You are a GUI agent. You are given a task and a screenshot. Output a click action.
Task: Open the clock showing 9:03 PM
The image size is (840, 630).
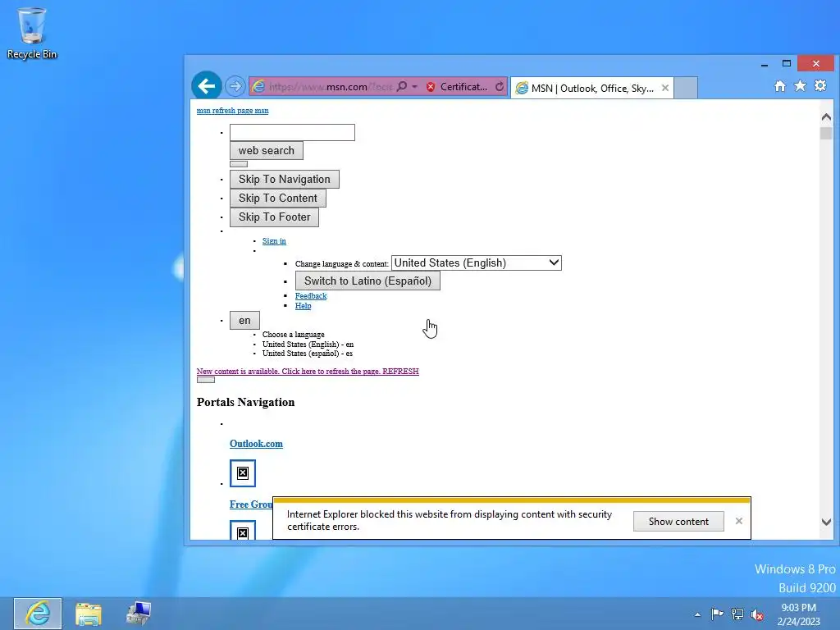[799, 614]
